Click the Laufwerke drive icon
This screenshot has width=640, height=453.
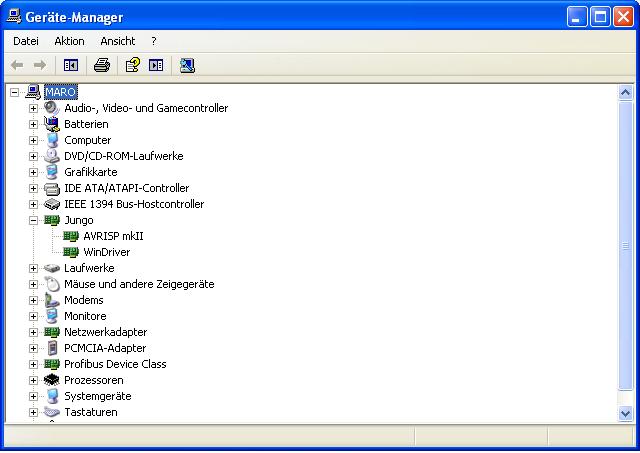pyautogui.click(x=52, y=268)
